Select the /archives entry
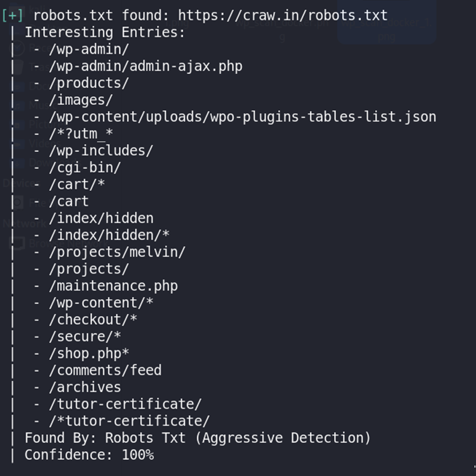The width and height of the screenshot is (476, 476). pos(85,387)
